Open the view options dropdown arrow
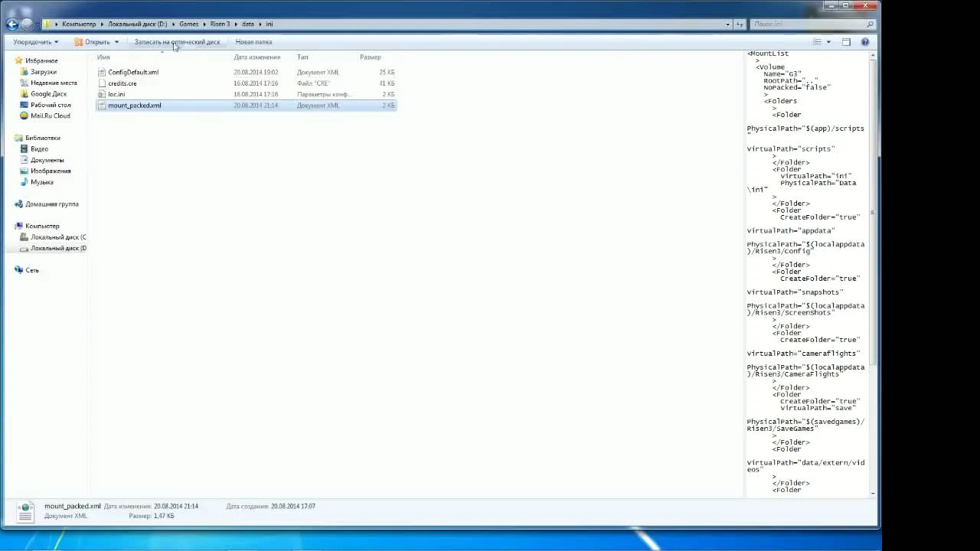The width and height of the screenshot is (980, 551). [x=828, y=42]
